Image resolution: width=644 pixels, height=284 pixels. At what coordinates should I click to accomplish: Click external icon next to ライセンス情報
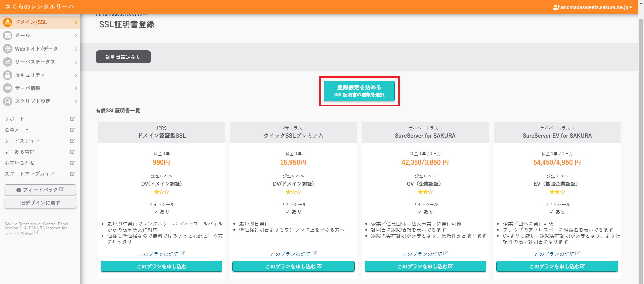pos(36,232)
